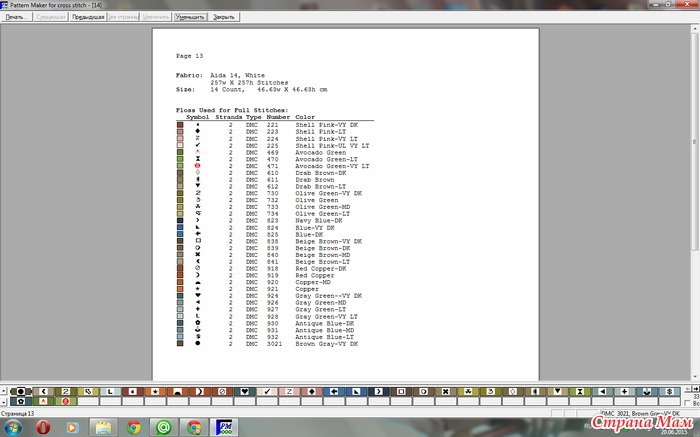The image size is (700, 437).
Task: Select the downward triangle drab brown swatch
Action: click(557, 391)
